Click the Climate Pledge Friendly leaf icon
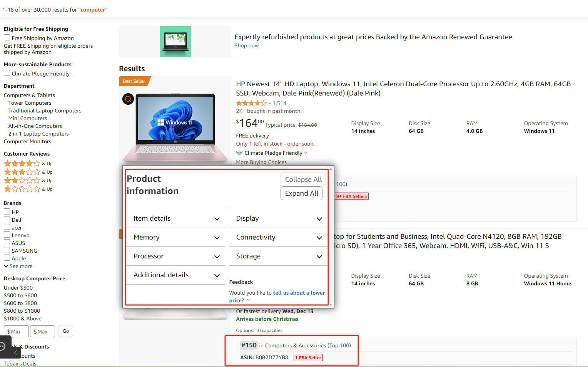This screenshot has width=588, height=367. tap(239, 153)
